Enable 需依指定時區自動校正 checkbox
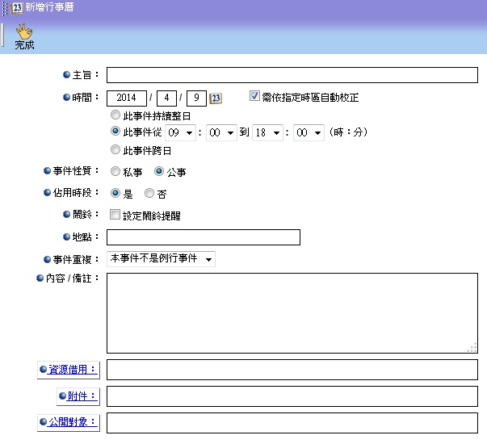This screenshot has width=487, height=448. pos(254,96)
